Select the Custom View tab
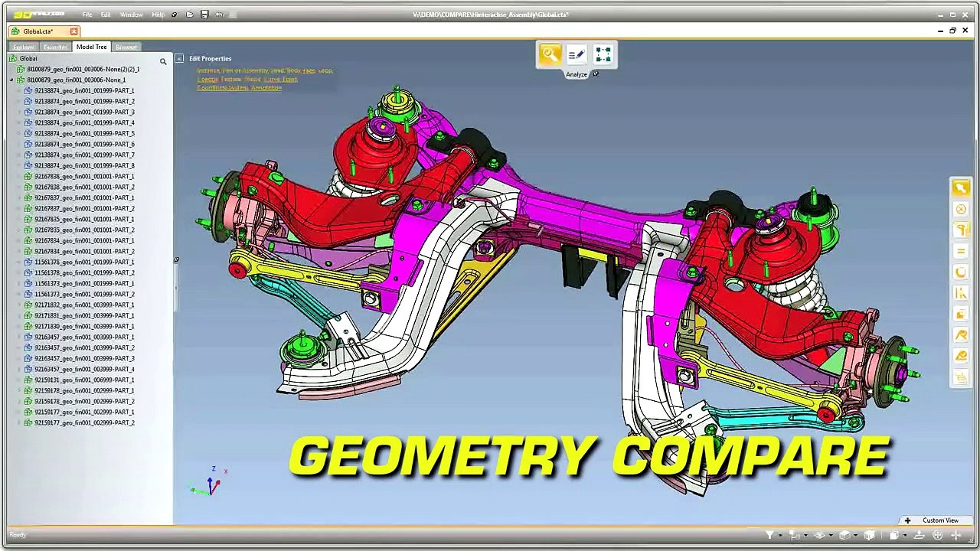Viewport: 980px width, 551px height. [x=940, y=520]
